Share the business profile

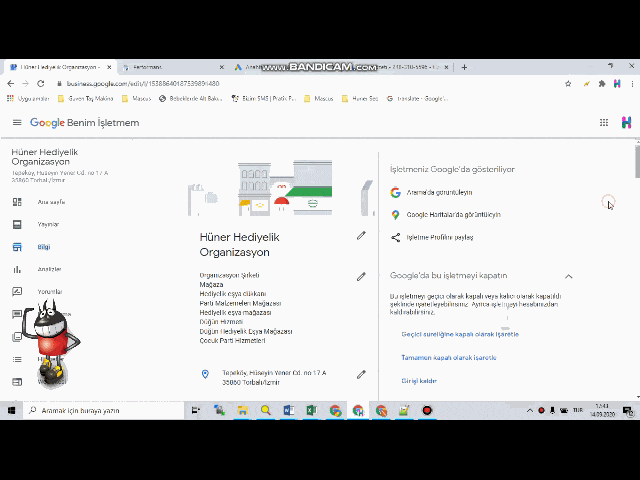[440, 238]
